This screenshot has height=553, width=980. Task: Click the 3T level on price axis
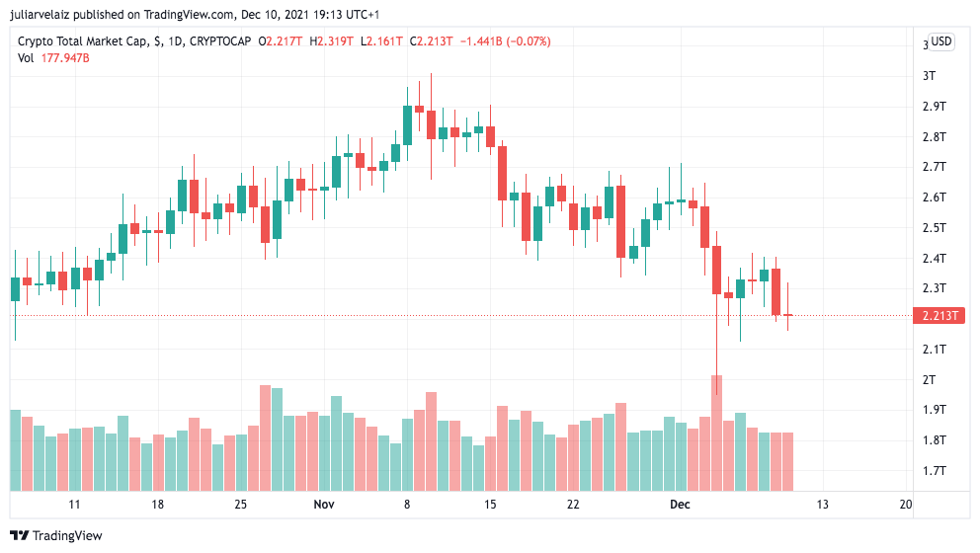point(929,76)
